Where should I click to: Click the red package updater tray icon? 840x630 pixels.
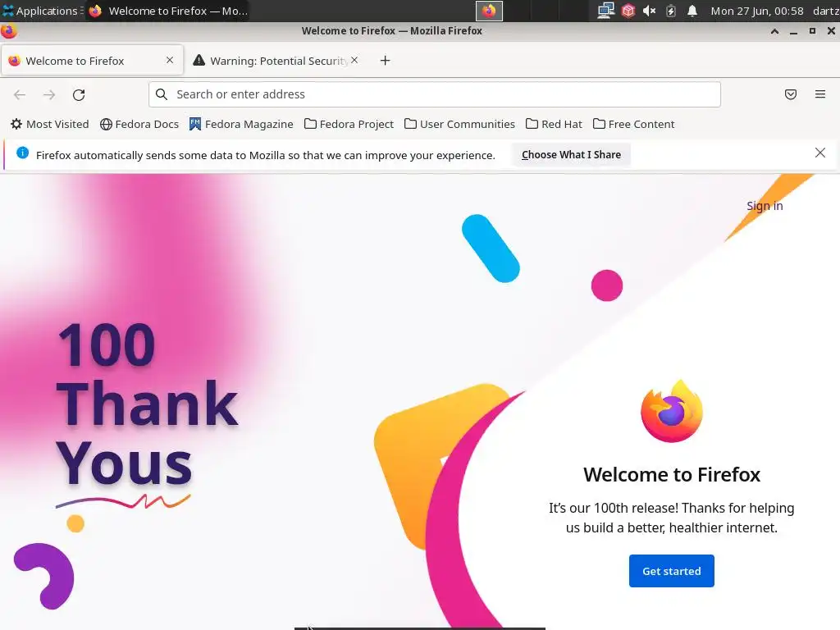click(x=628, y=11)
